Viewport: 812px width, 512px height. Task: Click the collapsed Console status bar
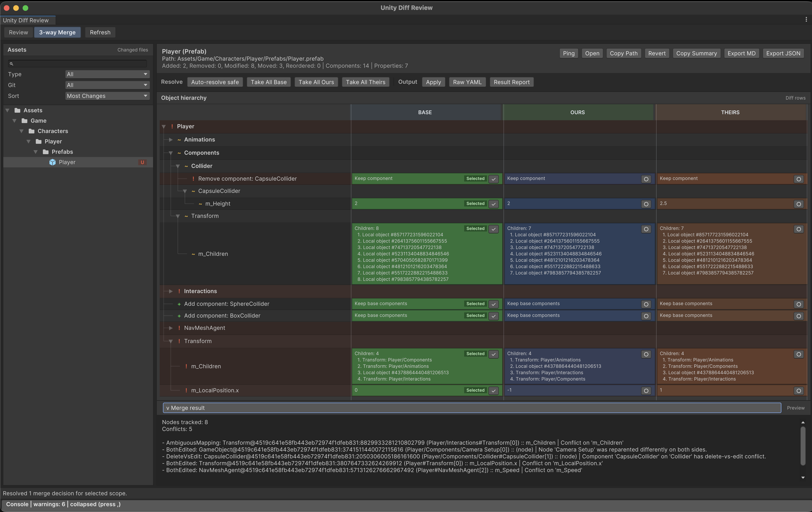(x=406, y=504)
